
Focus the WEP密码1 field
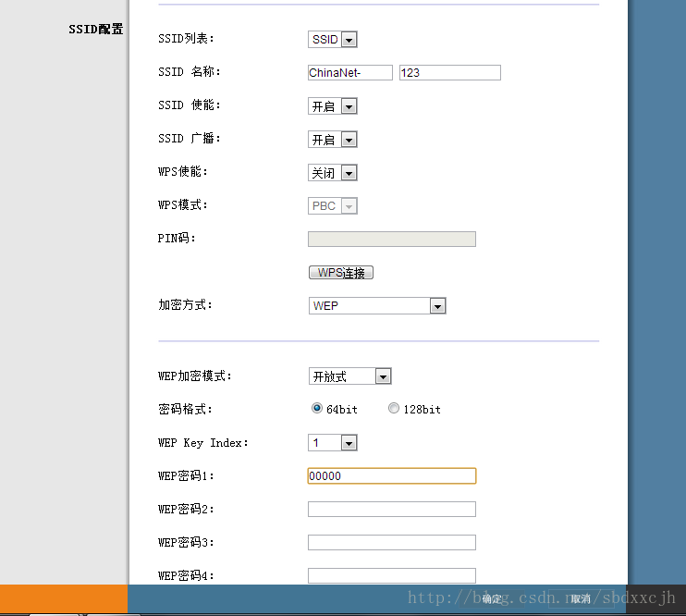tap(392, 476)
